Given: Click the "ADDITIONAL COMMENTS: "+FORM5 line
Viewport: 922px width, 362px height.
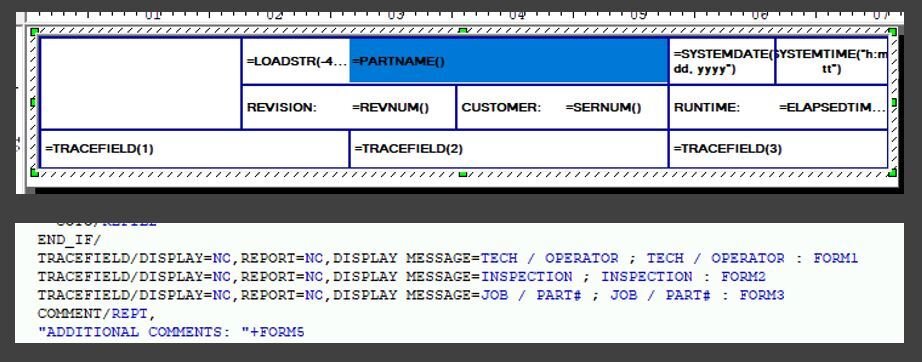Looking at the screenshot, I should click(x=171, y=332).
